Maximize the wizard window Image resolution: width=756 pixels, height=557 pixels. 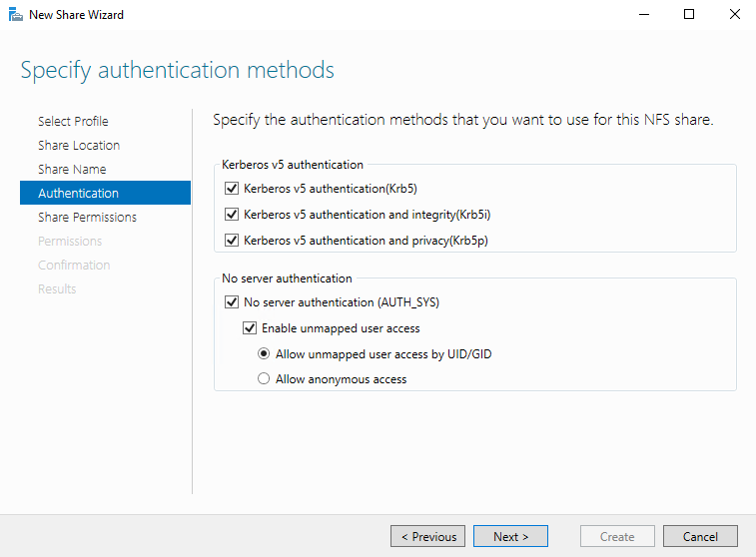point(689,14)
